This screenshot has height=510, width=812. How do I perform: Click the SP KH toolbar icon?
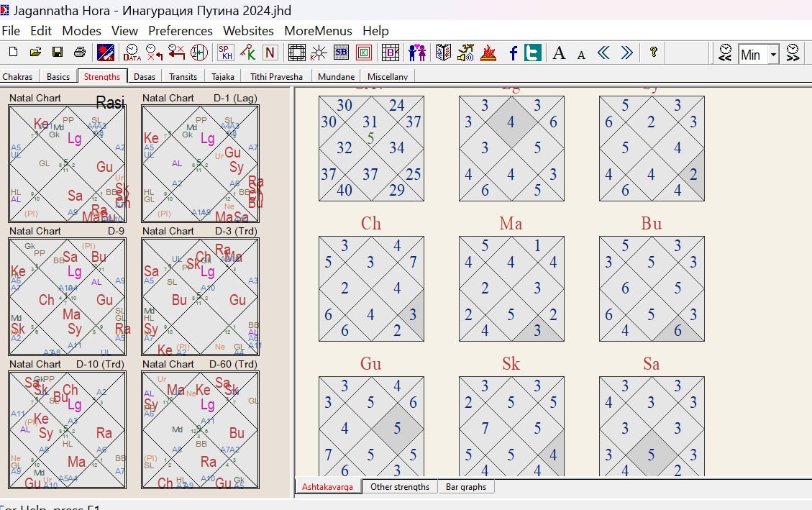pyautogui.click(x=226, y=53)
